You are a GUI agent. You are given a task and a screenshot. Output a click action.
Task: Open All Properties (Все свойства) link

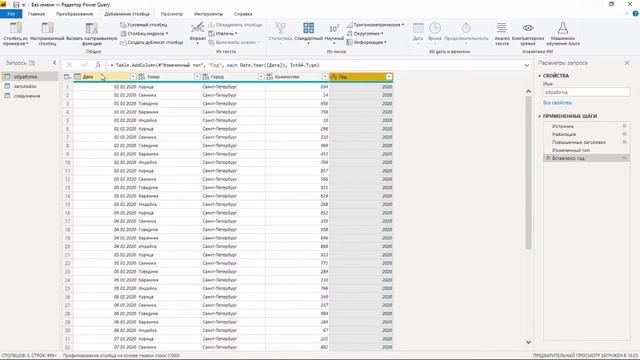(x=557, y=103)
